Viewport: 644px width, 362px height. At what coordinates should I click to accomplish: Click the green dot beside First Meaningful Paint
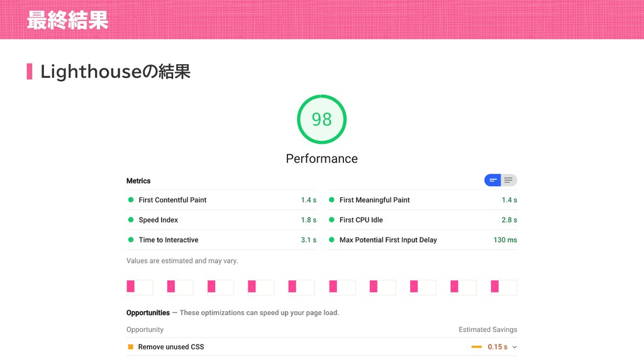click(331, 200)
